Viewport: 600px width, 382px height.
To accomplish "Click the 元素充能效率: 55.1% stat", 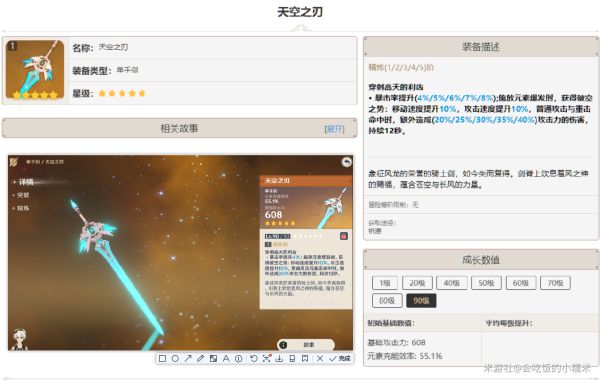I will 405,356.
